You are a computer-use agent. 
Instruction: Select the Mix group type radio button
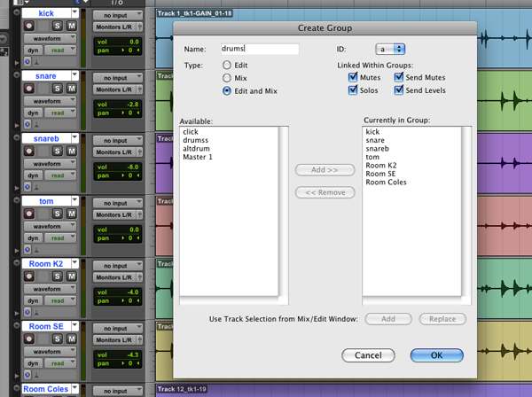pos(228,78)
